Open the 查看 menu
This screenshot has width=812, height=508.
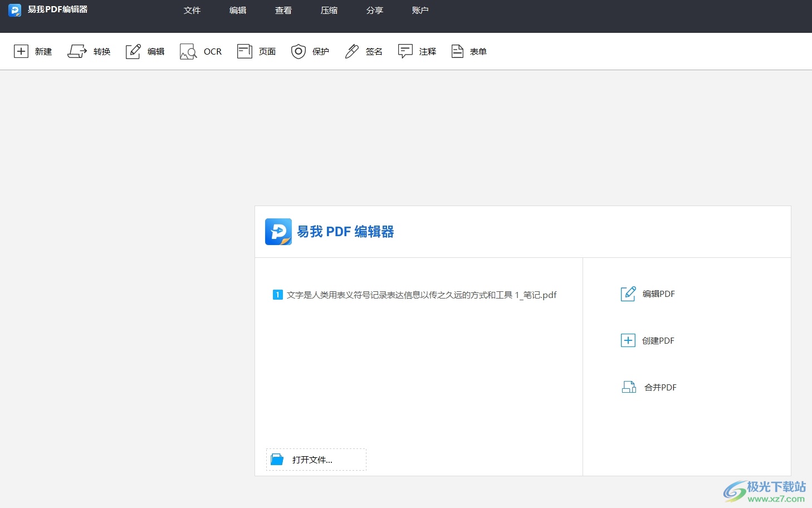pos(283,10)
